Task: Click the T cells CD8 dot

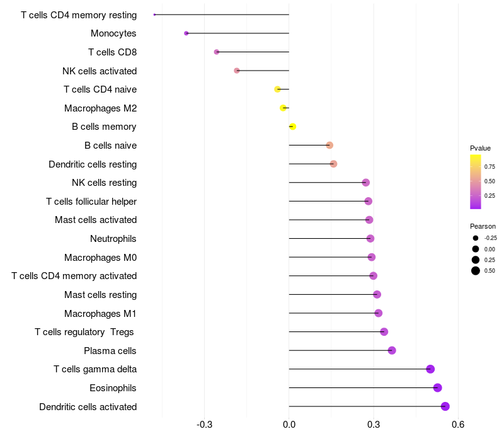Action: [217, 52]
